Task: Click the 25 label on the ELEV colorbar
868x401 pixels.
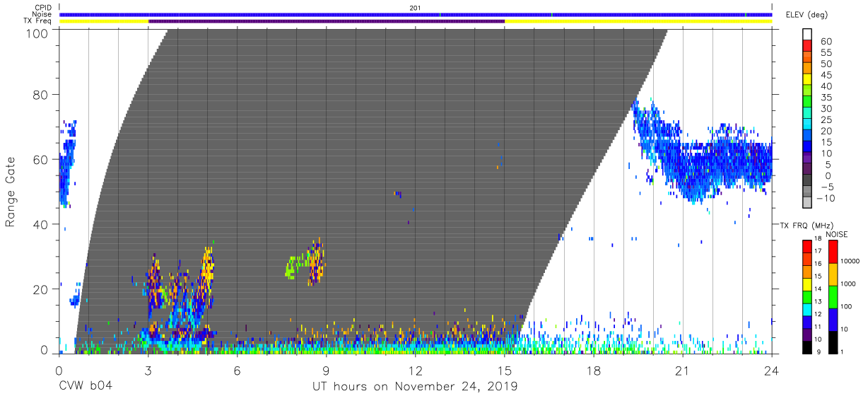Action: tap(826, 120)
